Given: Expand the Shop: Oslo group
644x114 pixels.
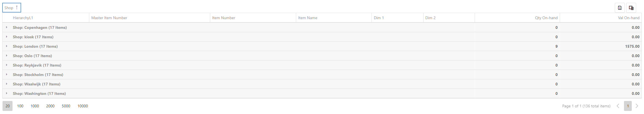Looking at the screenshot, I should point(6,56).
